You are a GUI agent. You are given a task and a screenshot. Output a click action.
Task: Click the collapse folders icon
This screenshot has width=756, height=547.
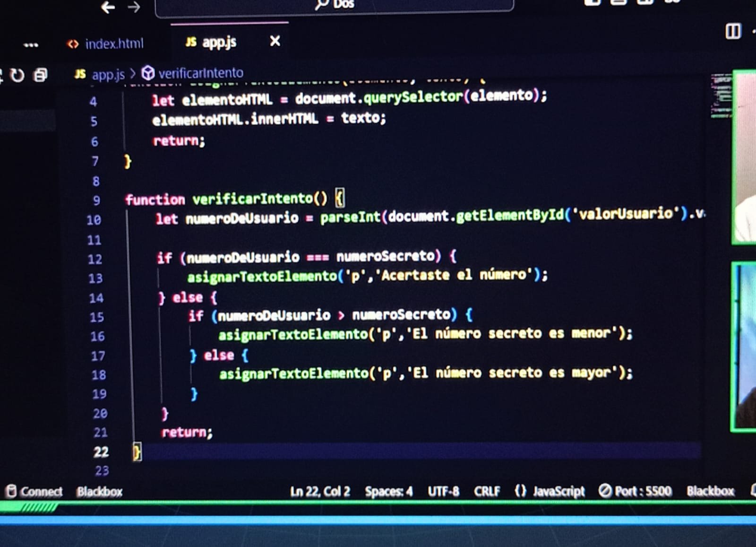pyautogui.click(x=41, y=75)
